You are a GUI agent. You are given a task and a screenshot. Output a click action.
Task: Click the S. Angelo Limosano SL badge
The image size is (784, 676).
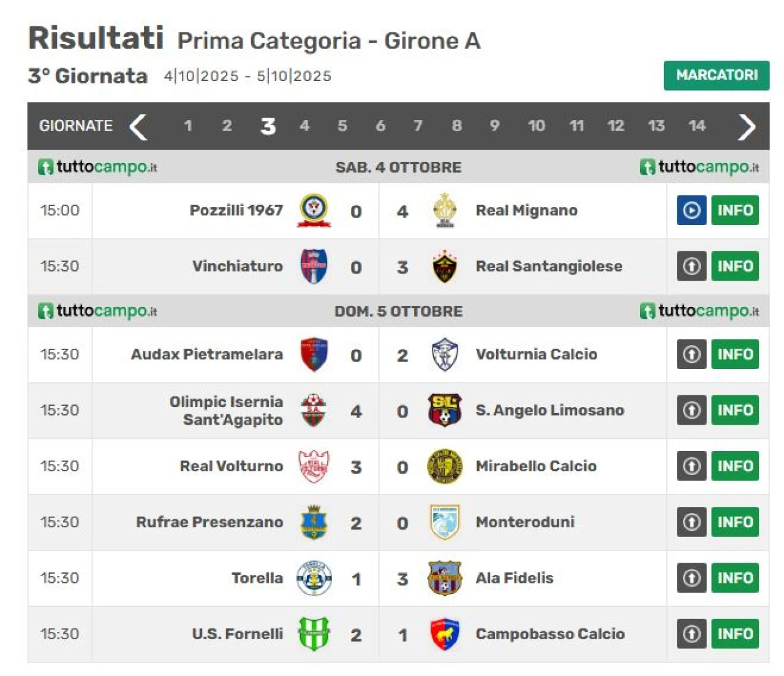(445, 410)
